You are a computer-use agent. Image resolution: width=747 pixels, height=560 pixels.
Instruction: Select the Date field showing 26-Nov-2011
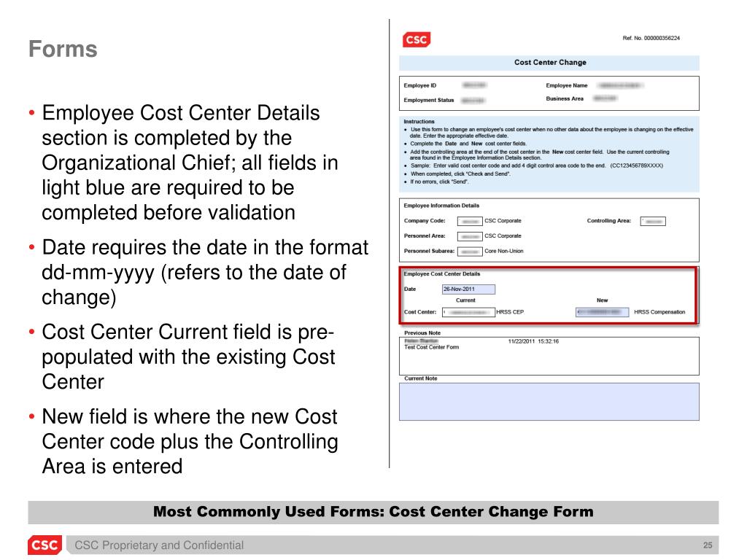(x=468, y=289)
